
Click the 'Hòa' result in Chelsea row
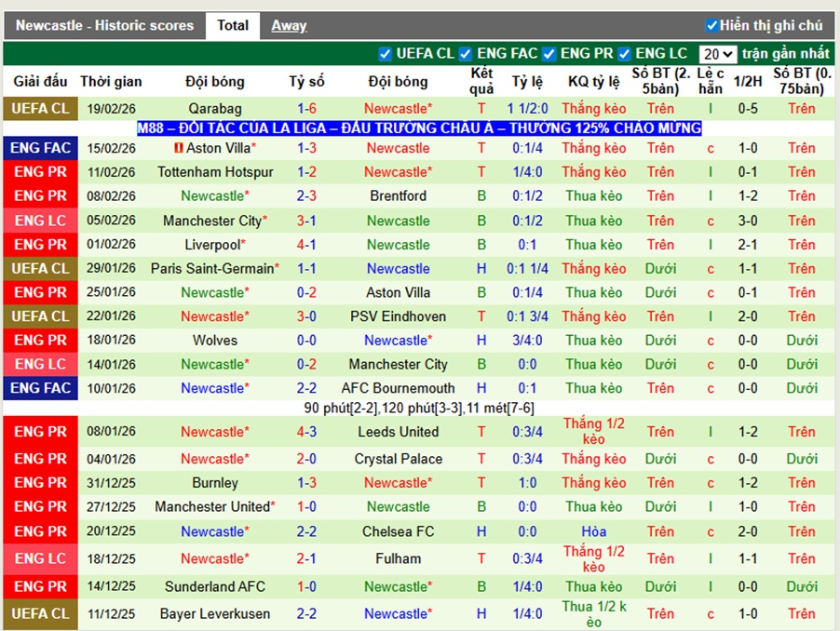(593, 531)
